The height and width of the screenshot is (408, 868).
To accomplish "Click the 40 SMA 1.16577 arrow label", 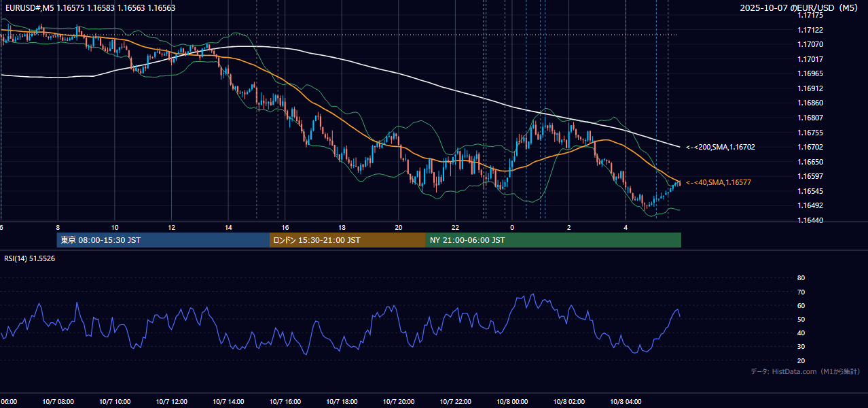I will [x=718, y=182].
